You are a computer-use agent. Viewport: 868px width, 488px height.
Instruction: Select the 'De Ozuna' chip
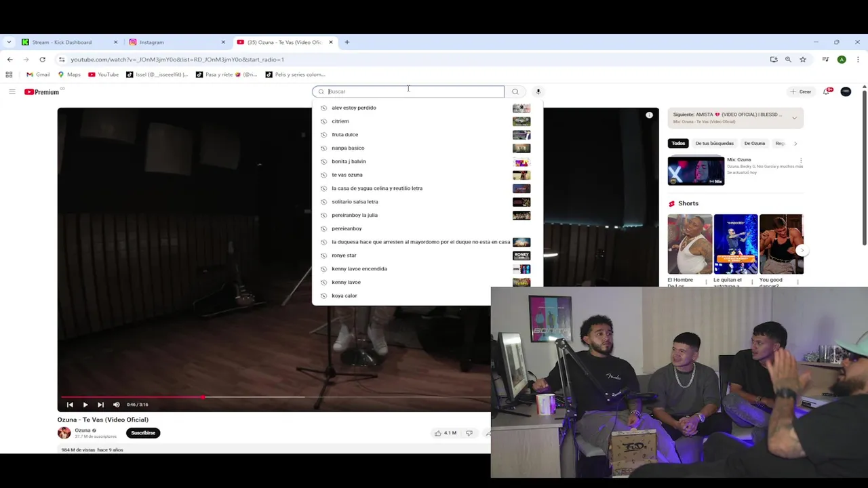pyautogui.click(x=755, y=144)
